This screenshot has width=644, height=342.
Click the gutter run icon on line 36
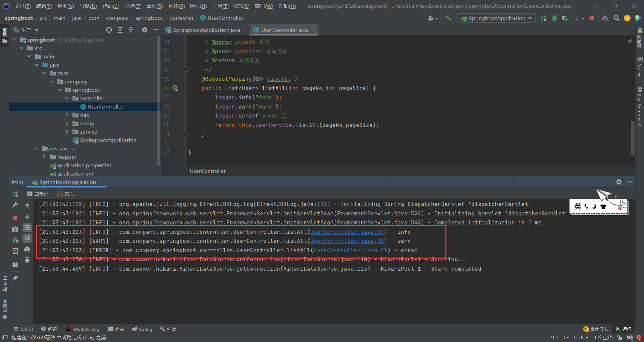(175, 88)
